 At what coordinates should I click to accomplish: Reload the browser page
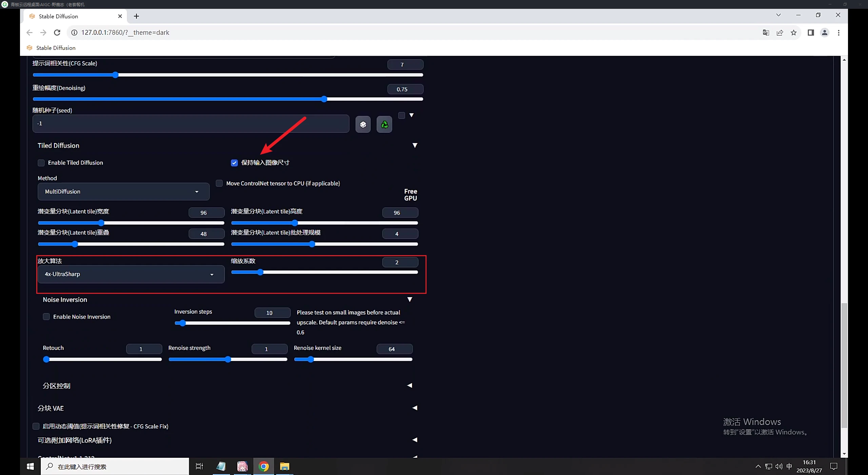(57, 33)
